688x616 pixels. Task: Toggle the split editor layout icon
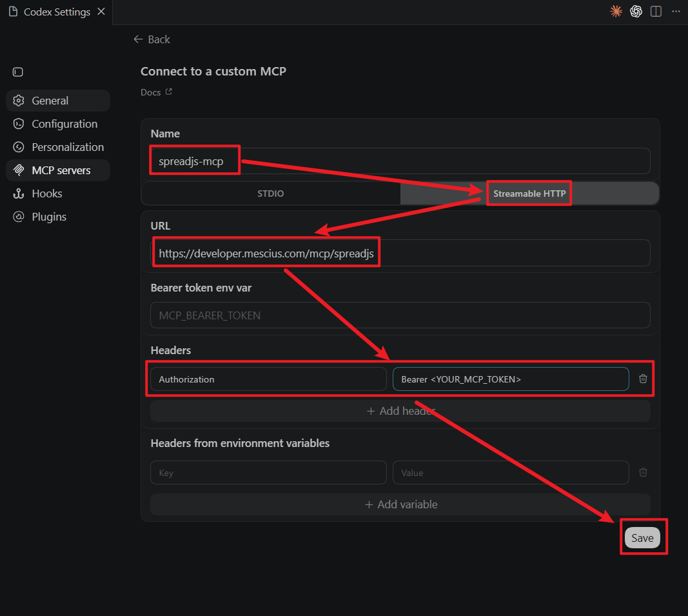pos(656,12)
